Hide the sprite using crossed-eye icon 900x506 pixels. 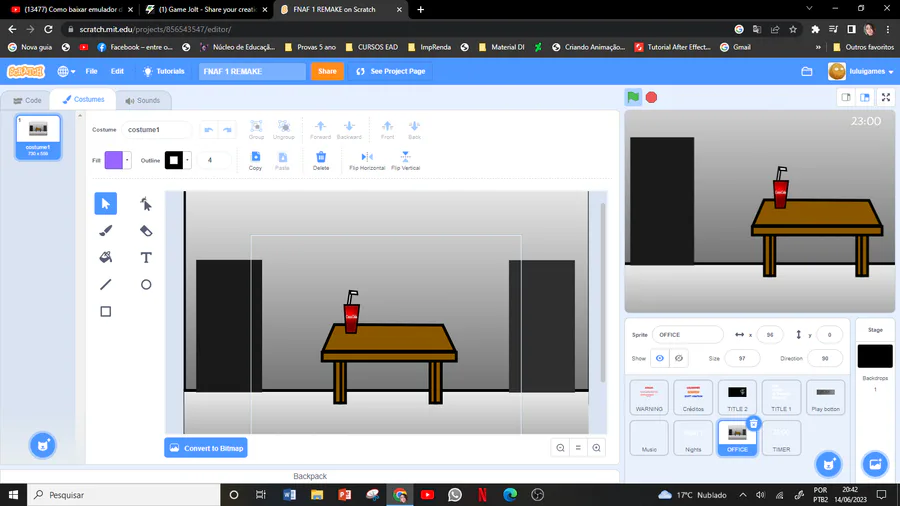[678, 358]
